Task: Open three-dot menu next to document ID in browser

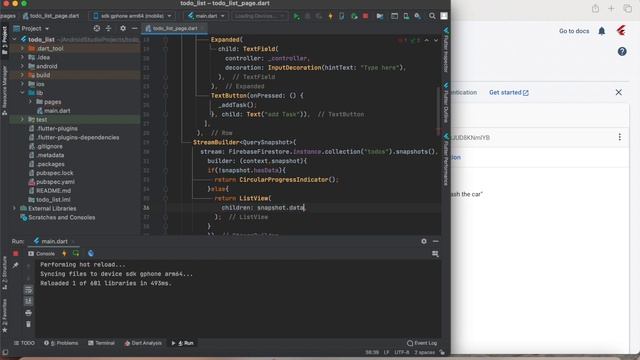Action: pos(620,137)
